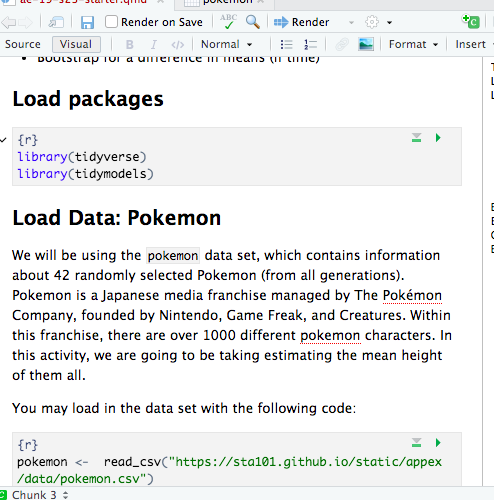This screenshot has width=494, height=500.
Task: Insert a new code chunk with the green C icon
Action: [x=471, y=22]
